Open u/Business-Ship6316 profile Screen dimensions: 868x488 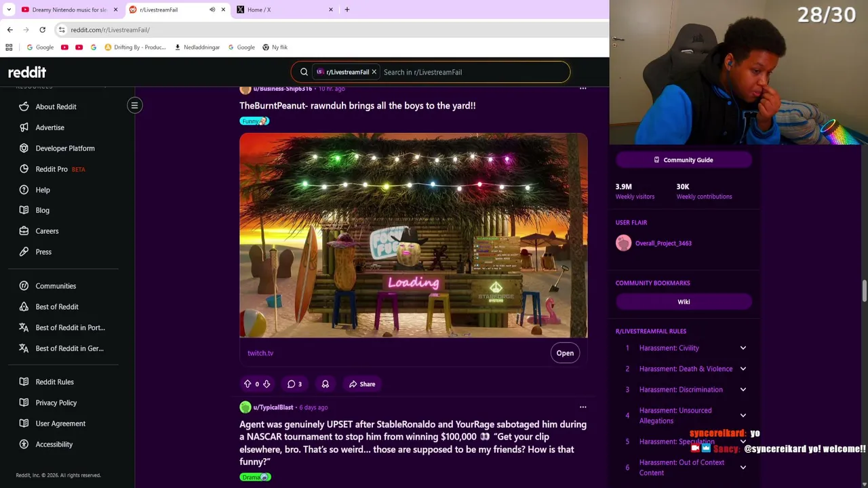[282, 89]
